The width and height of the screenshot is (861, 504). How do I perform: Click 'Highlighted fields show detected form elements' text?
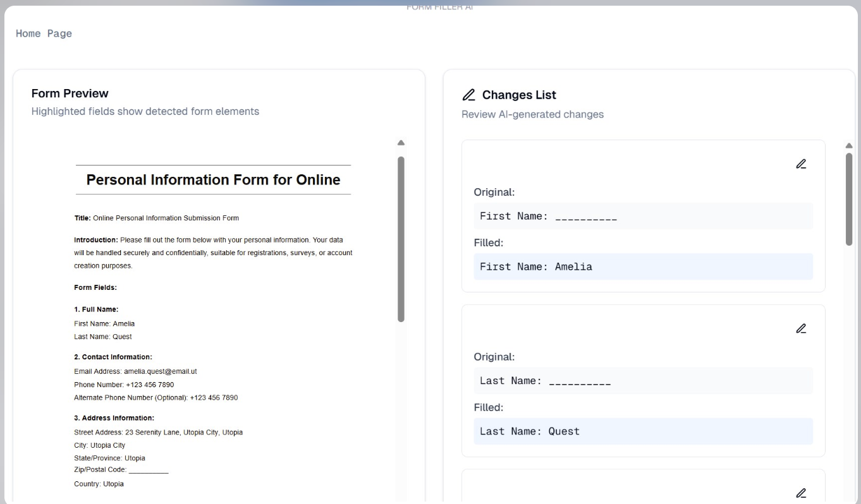coord(145,111)
